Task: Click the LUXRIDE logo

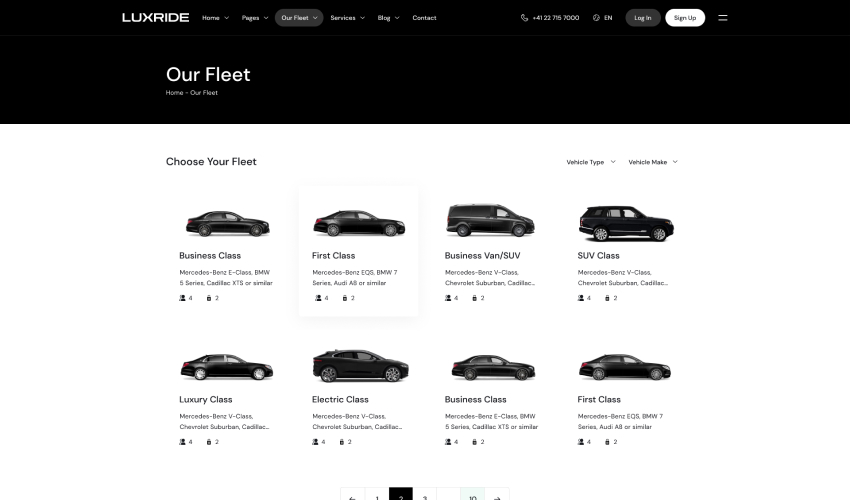Action: [x=155, y=17]
